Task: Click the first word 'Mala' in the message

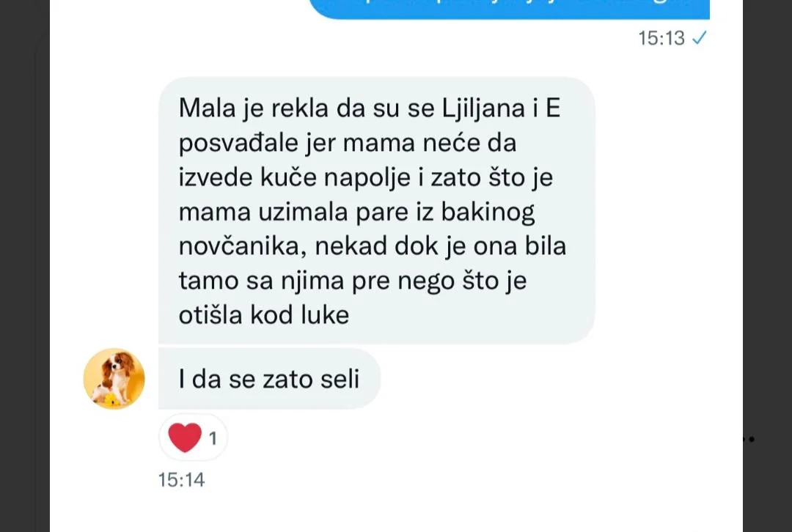Action: coord(207,108)
